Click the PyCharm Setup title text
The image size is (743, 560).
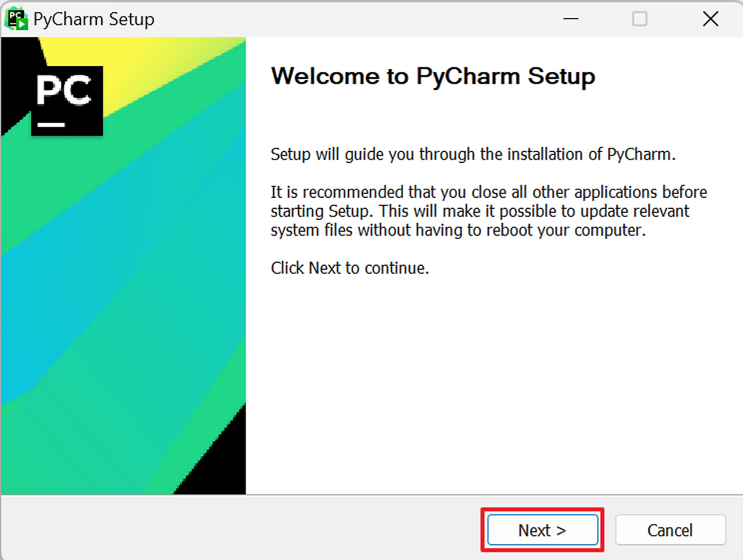[96, 18]
